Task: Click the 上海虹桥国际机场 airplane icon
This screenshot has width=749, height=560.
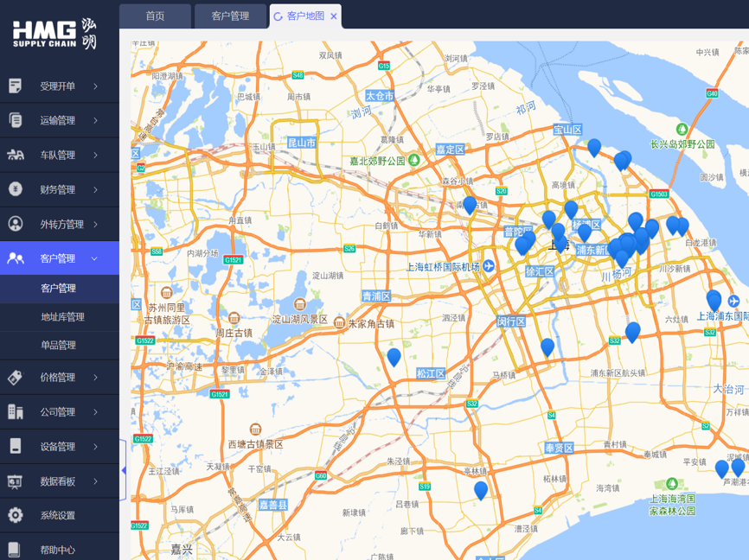Action: point(488,266)
